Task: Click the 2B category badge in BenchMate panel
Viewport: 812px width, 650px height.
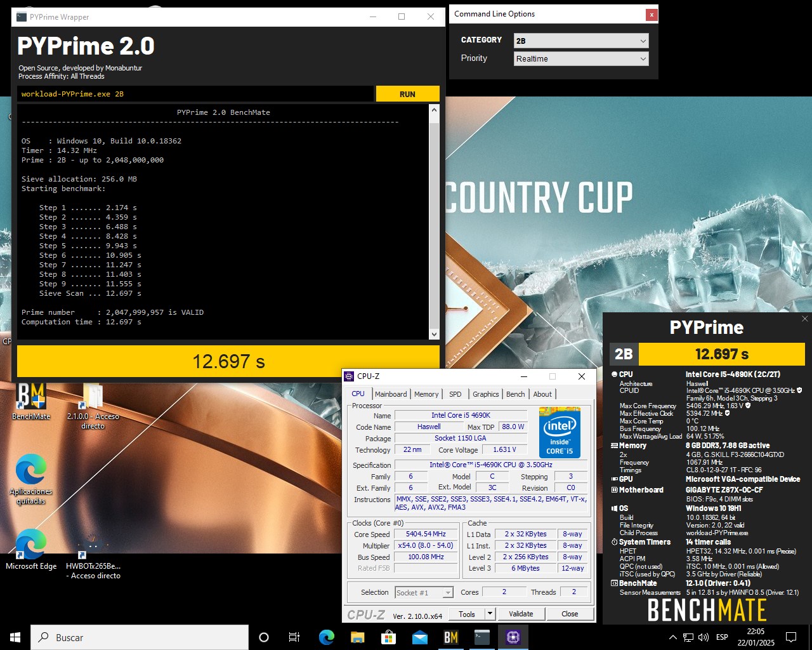Action: coord(624,354)
